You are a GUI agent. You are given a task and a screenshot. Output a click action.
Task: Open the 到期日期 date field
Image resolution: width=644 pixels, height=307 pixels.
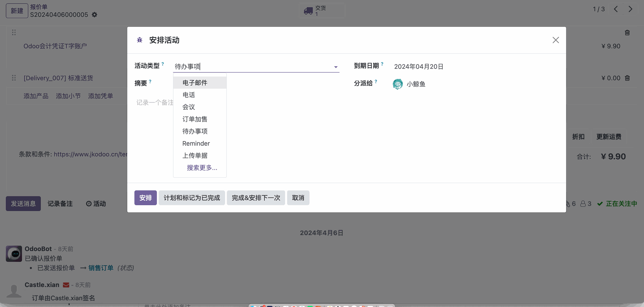click(x=419, y=67)
